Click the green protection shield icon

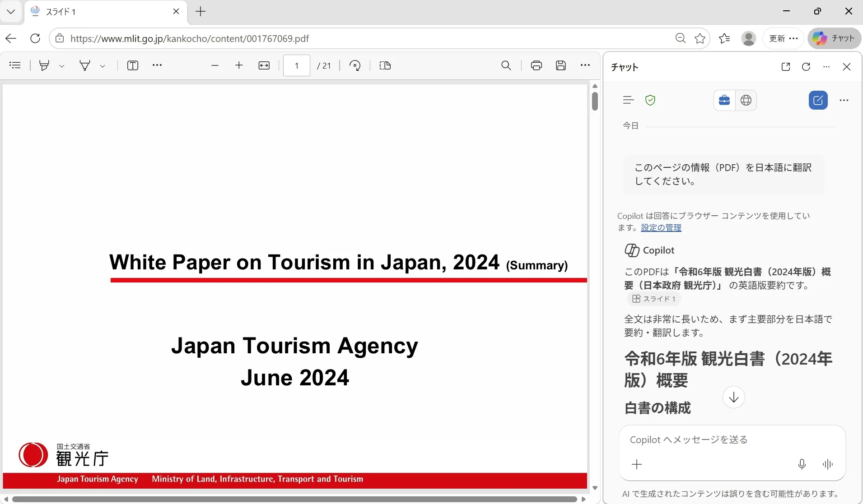(x=650, y=100)
